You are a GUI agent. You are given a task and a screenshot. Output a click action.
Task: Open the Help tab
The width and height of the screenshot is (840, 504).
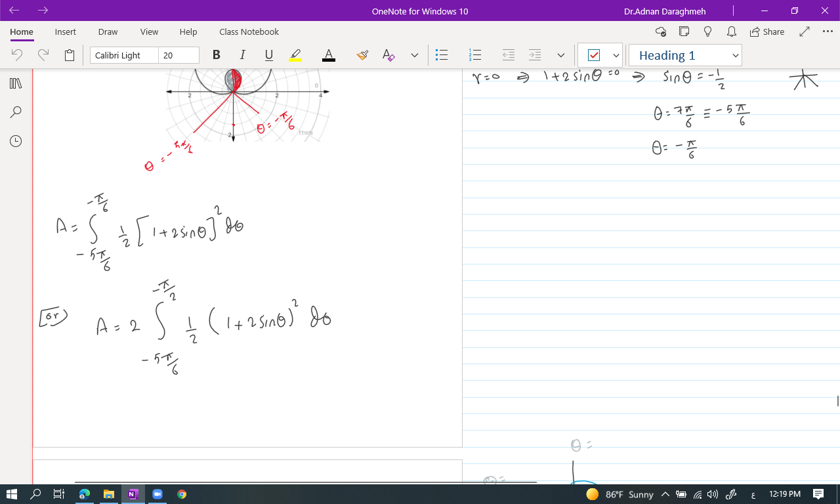[x=188, y=31]
